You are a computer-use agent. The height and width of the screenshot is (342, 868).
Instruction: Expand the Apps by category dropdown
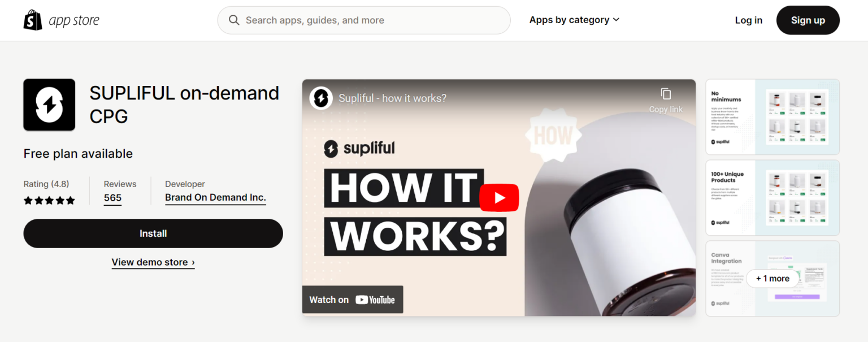coord(574,20)
